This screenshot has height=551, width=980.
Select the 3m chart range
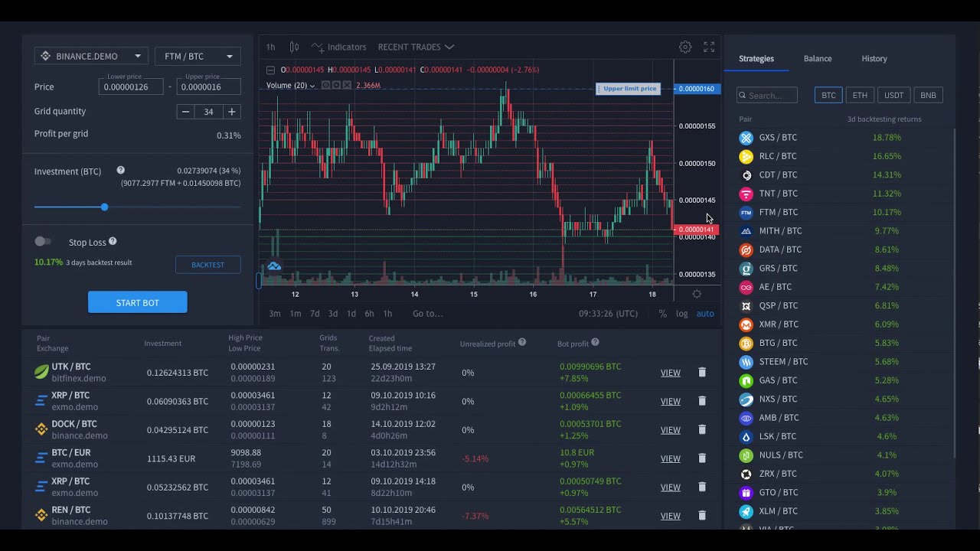(274, 314)
